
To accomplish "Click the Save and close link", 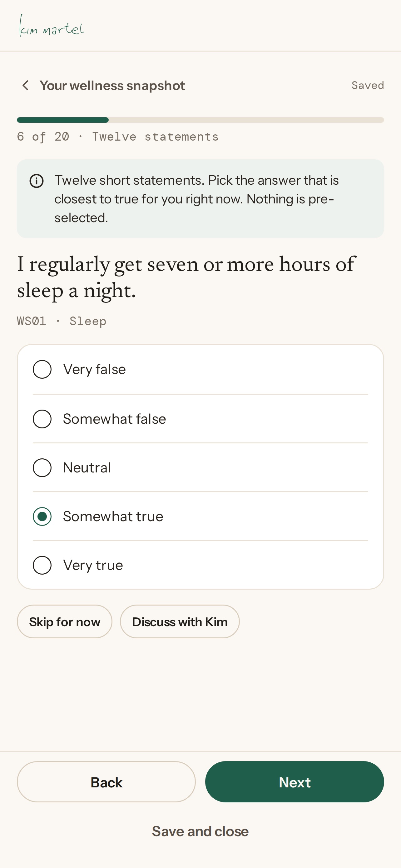I will pyautogui.click(x=200, y=831).
